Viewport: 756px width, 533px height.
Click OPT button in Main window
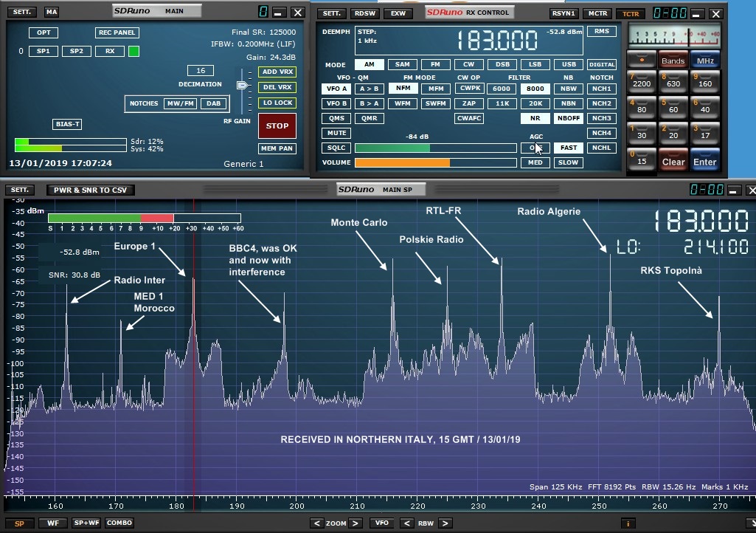[x=44, y=32]
